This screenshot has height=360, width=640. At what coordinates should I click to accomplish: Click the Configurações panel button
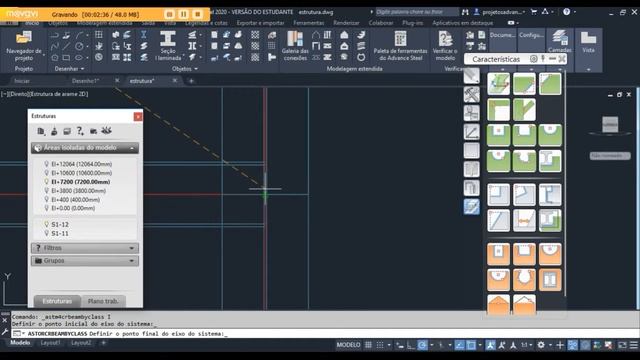(531, 35)
